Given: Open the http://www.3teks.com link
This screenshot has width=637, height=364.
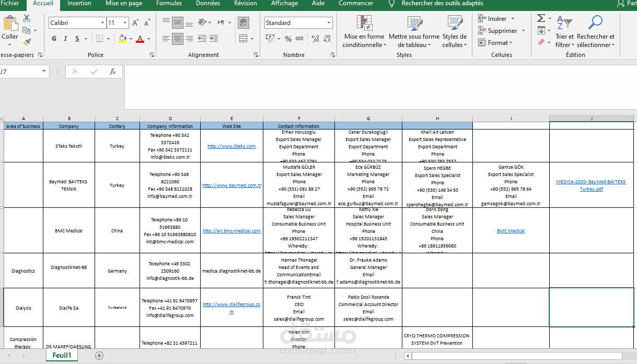Looking at the screenshot, I should click(231, 146).
